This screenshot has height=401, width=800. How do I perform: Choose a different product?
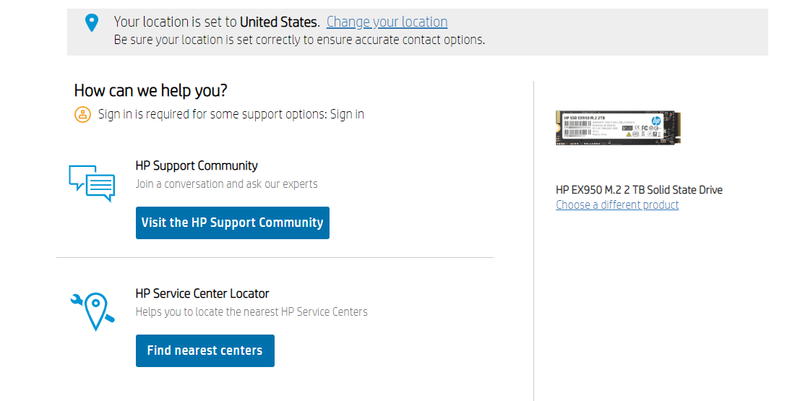[x=617, y=205]
